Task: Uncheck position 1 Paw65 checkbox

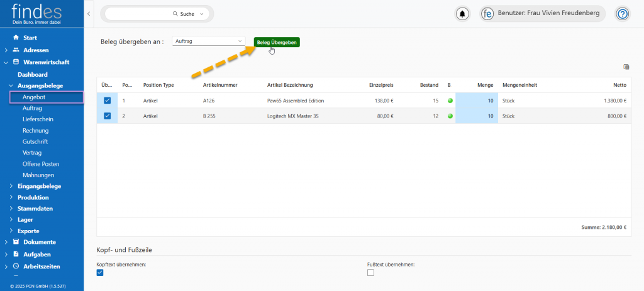Action: [107, 101]
